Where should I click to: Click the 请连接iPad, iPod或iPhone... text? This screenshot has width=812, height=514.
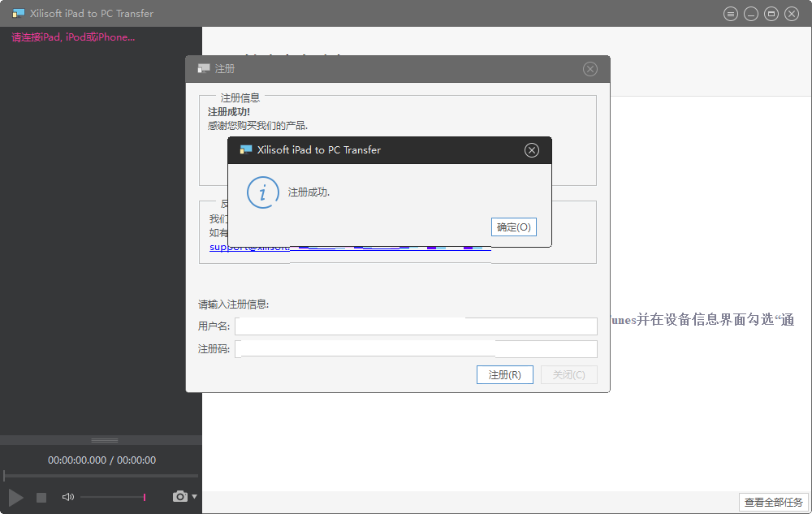coord(73,37)
